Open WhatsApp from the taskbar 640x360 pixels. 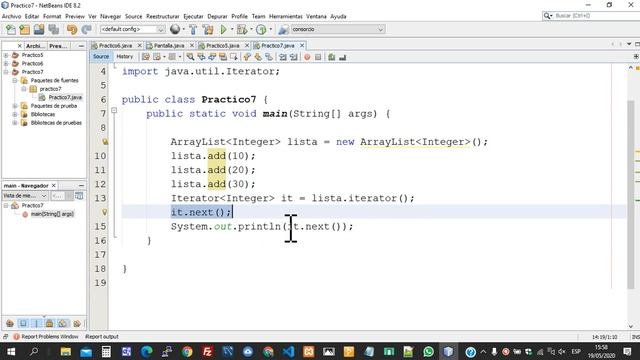pyautogui.click(x=429, y=351)
